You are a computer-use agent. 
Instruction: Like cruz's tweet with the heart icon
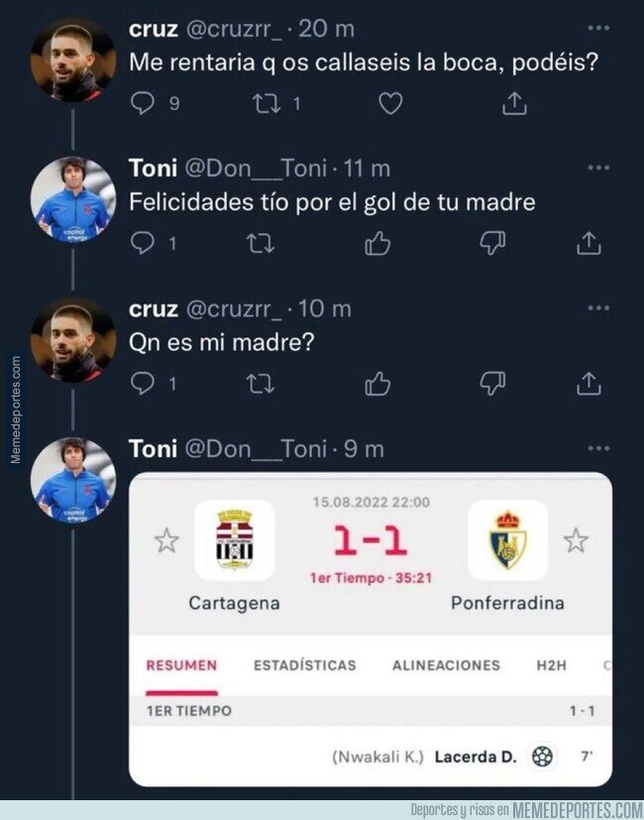(x=391, y=102)
